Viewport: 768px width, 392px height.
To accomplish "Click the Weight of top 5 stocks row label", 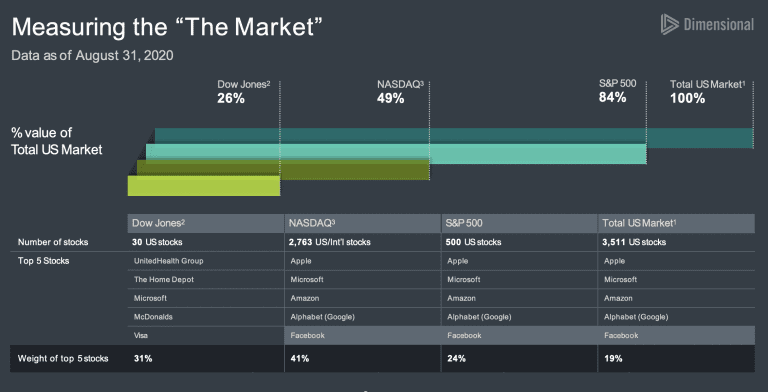I will pos(63,359).
